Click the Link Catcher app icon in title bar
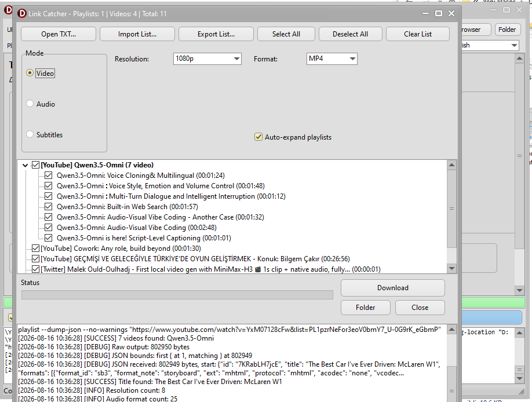Image resolution: width=532 pixels, height=402 pixels. coord(22,13)
